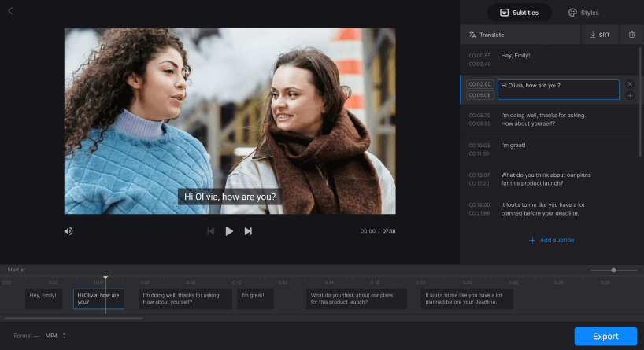644x350 pixels.
Task: Mute the video with the speaker icon
Action: click(68, 231)
